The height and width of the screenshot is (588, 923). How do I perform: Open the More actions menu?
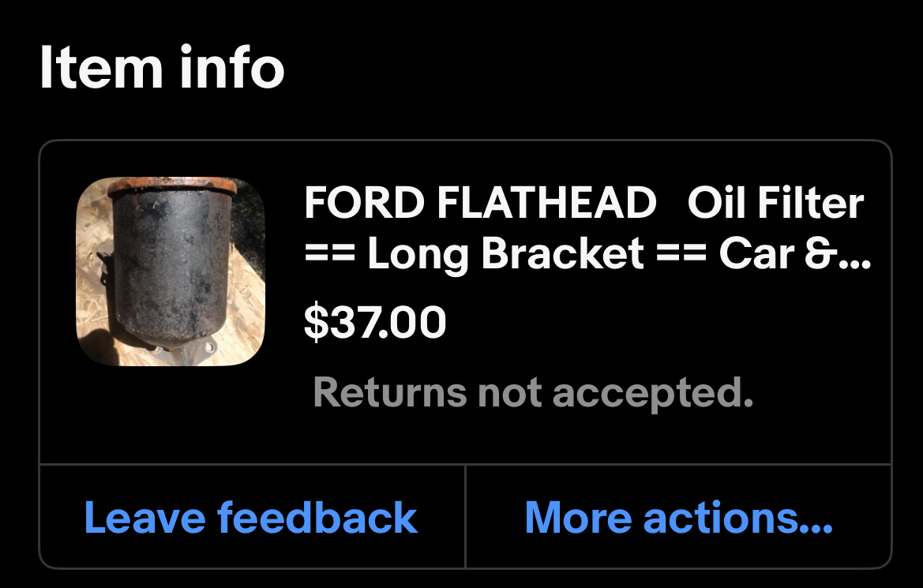click(678, 518)
